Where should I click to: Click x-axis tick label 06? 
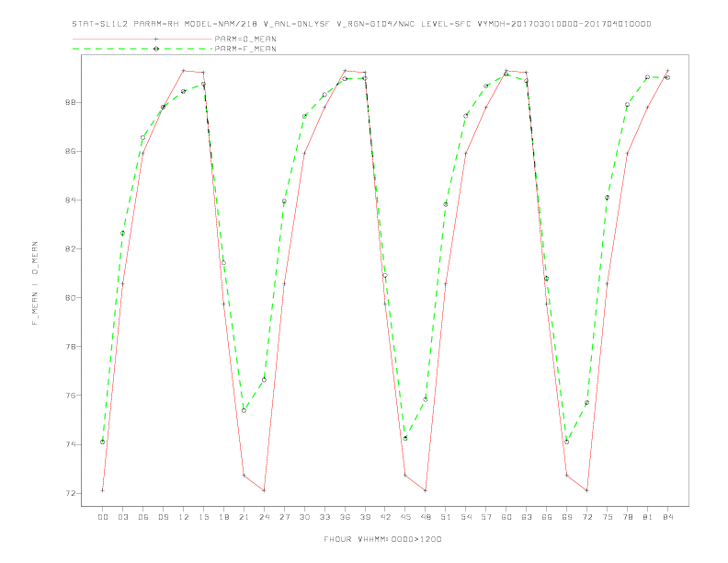tap(143, 517)
